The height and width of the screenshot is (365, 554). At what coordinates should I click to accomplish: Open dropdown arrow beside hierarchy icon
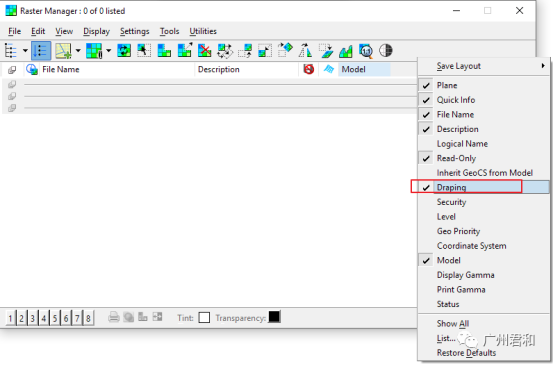25,51
